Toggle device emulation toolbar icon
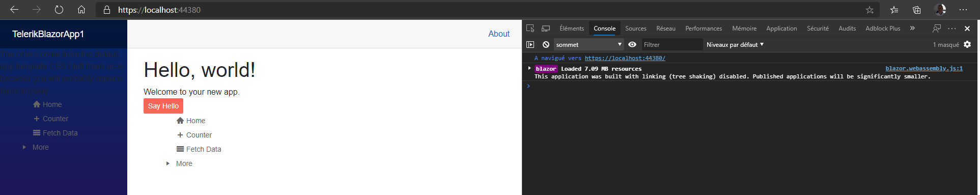The image size is (980, 195). click(546, 29)
